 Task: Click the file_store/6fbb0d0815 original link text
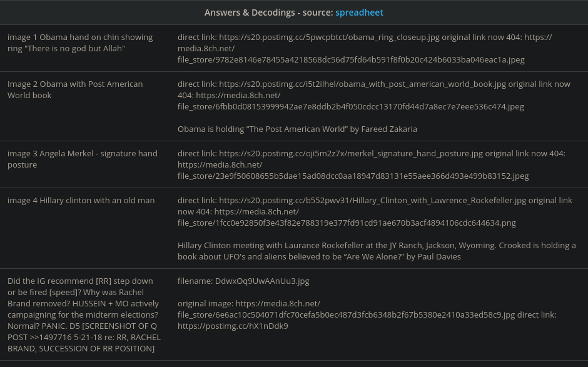350,106
